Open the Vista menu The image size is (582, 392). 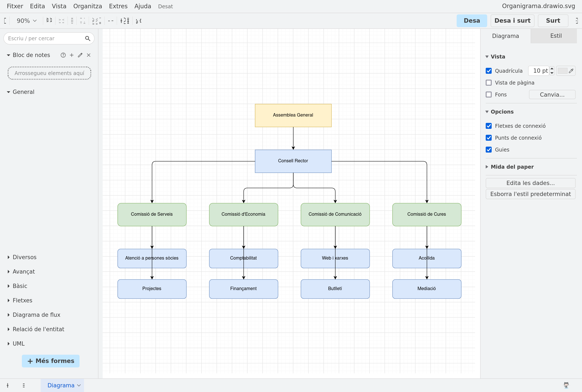click(59, 6)
